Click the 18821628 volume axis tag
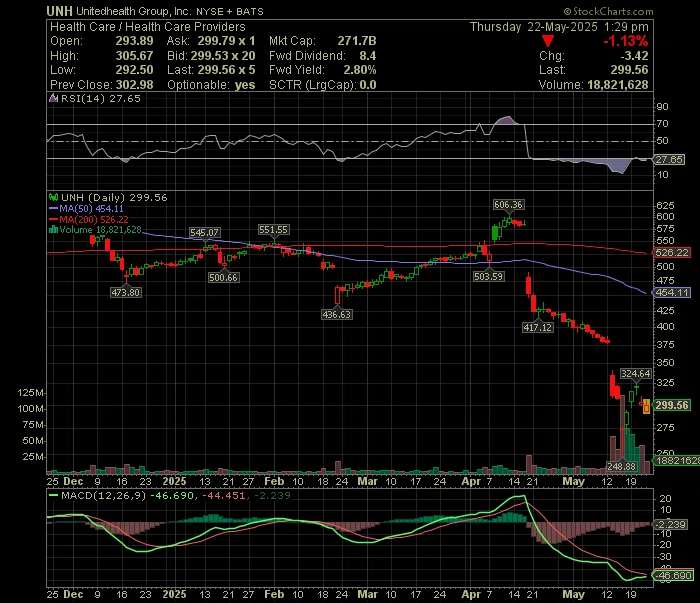 coord(677,461)
